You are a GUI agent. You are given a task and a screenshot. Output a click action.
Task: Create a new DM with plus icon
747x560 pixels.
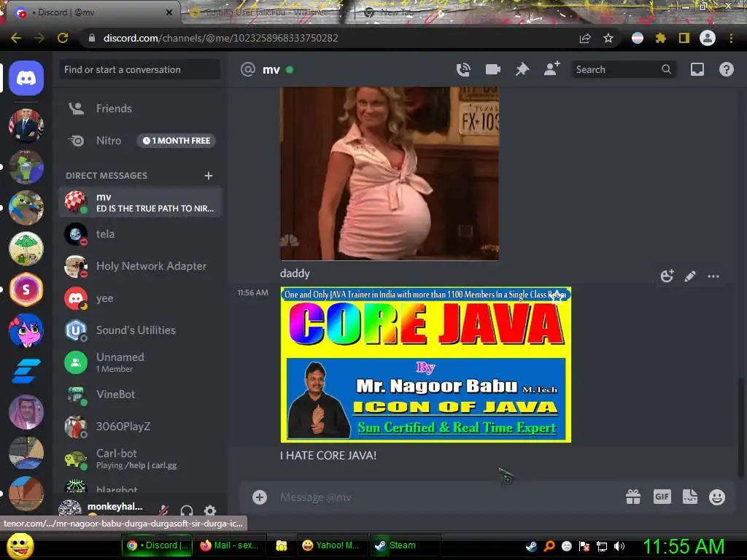[208, 176]
